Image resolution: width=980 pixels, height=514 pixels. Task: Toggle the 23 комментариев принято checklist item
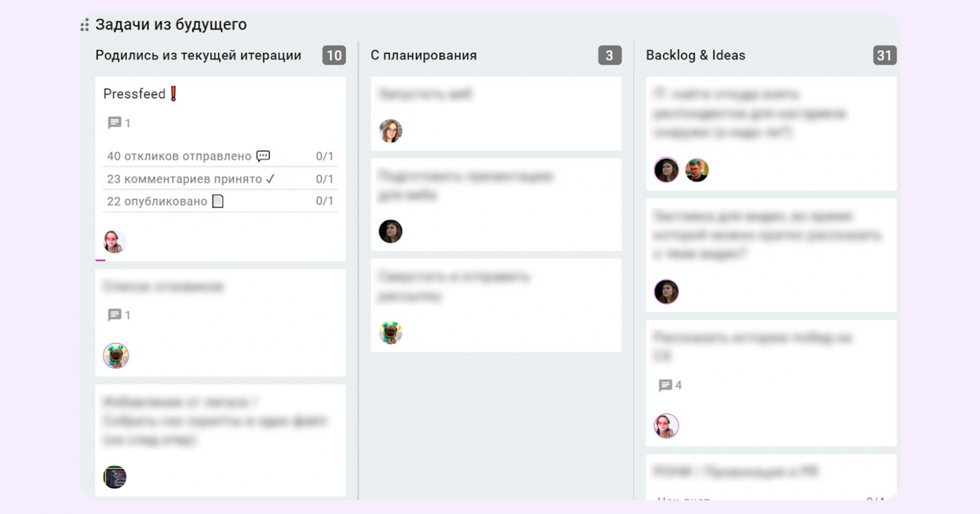(x=183, y=179)
